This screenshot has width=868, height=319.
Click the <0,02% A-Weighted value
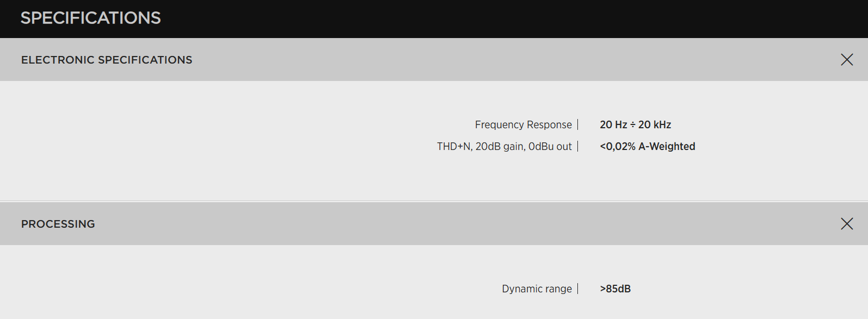click(x=647, y=147)
